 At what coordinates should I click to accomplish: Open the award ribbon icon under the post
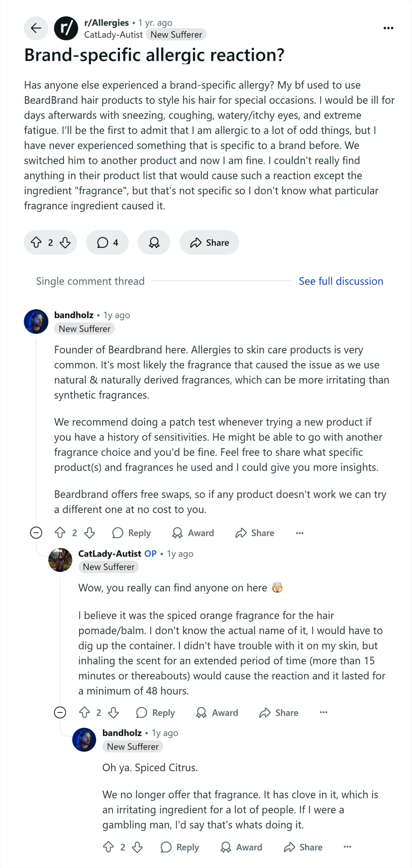point(154,242)
